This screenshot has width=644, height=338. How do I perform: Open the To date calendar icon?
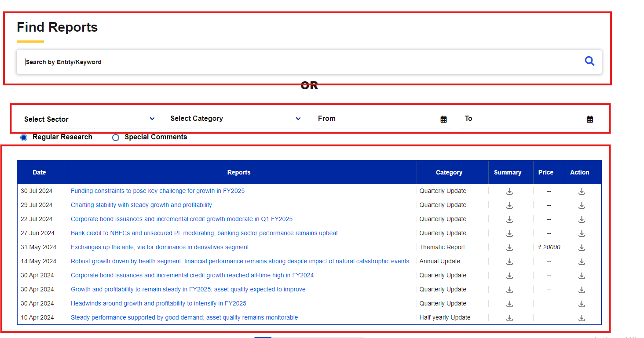590,119
